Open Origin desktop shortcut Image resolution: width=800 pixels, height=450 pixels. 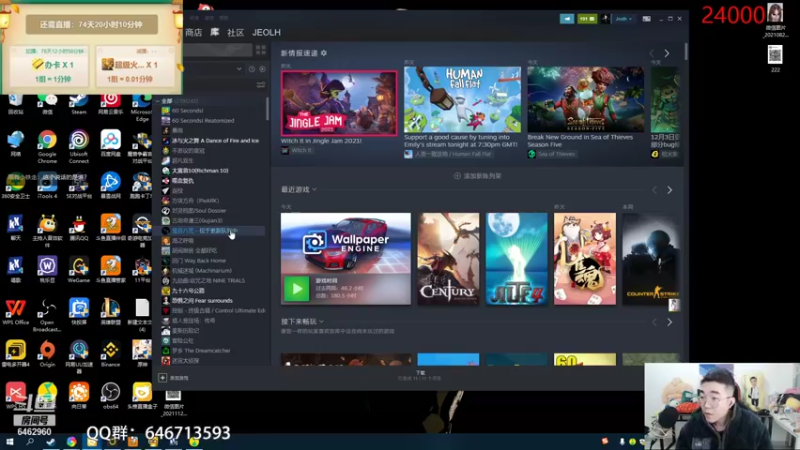(x=47, y=354)
